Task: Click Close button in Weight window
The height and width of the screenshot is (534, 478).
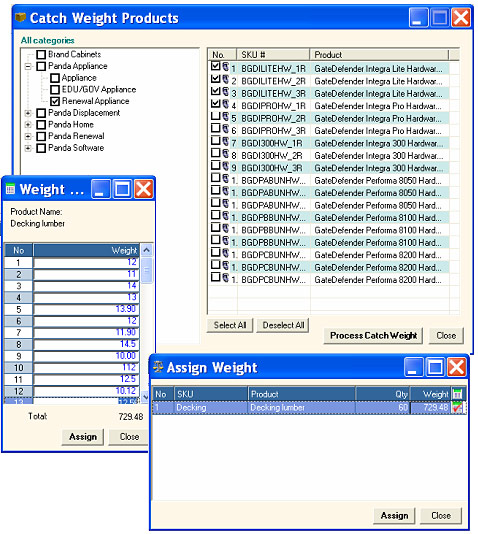Action: (x=129, y=437)
